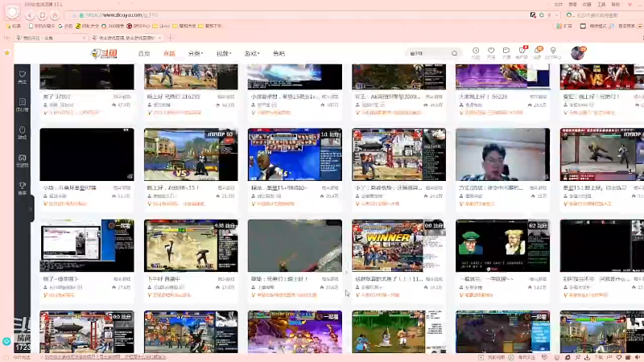This screenshot has width=644, height=362.
Task: Close the first browser tab 我的关注
Action: (x=84, y=38)
